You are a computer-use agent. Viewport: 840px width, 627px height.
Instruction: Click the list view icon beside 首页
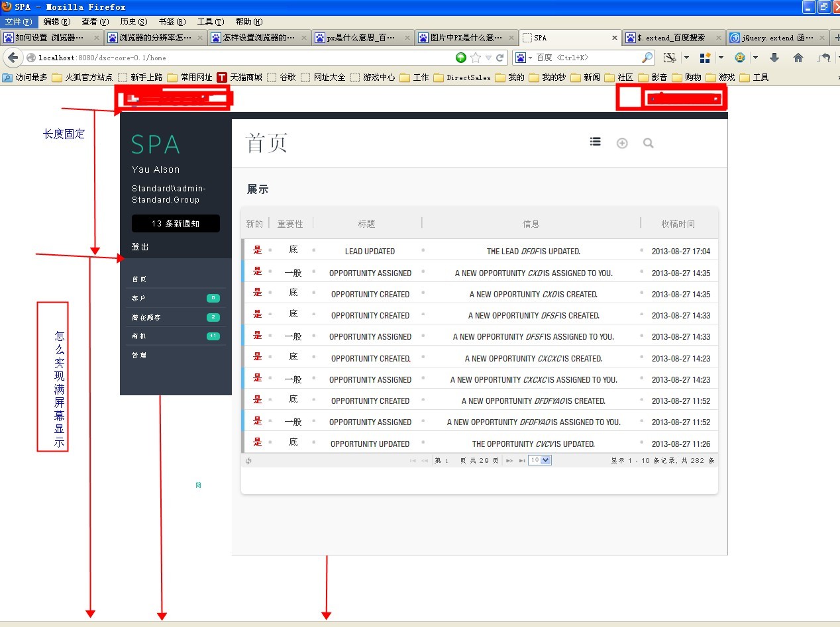(x=596, y=142)
